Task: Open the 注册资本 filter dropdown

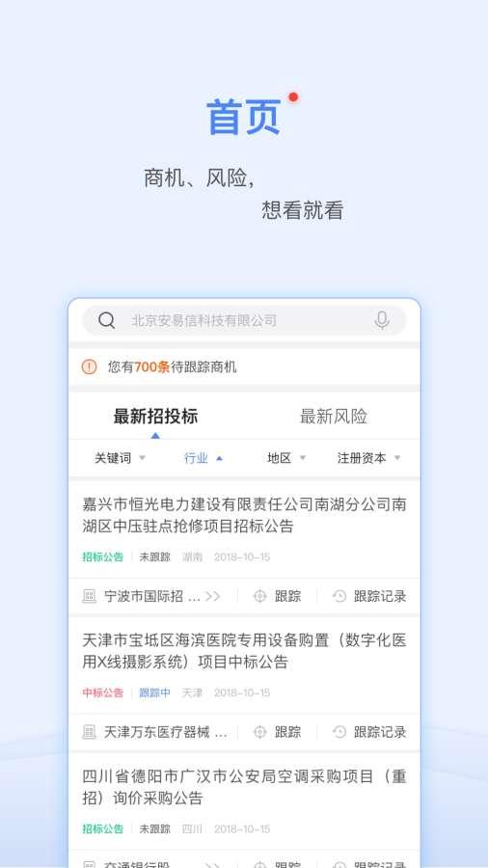Action: (368, 458)
